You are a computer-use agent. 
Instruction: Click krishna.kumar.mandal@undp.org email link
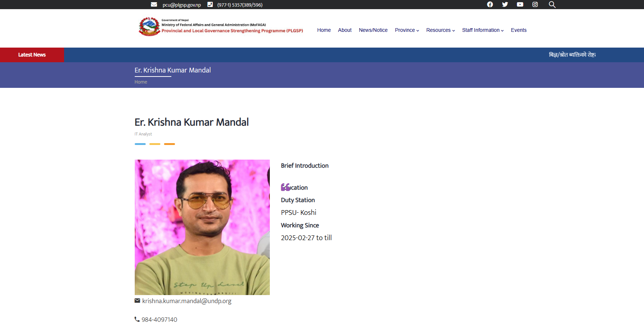click(x=187, y=301)
